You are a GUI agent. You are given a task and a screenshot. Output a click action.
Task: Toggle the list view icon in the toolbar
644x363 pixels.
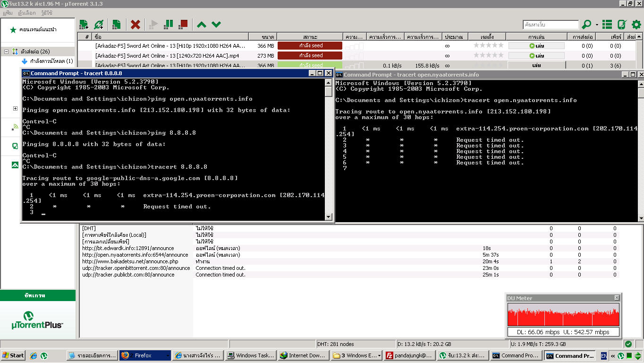[x=608, y=24]
